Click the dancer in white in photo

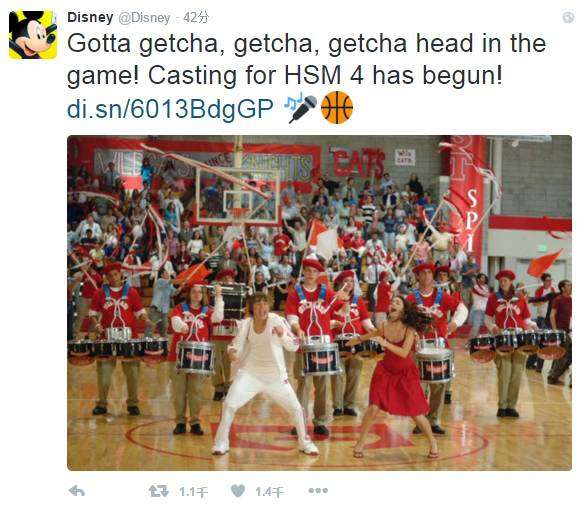(262, 373)
